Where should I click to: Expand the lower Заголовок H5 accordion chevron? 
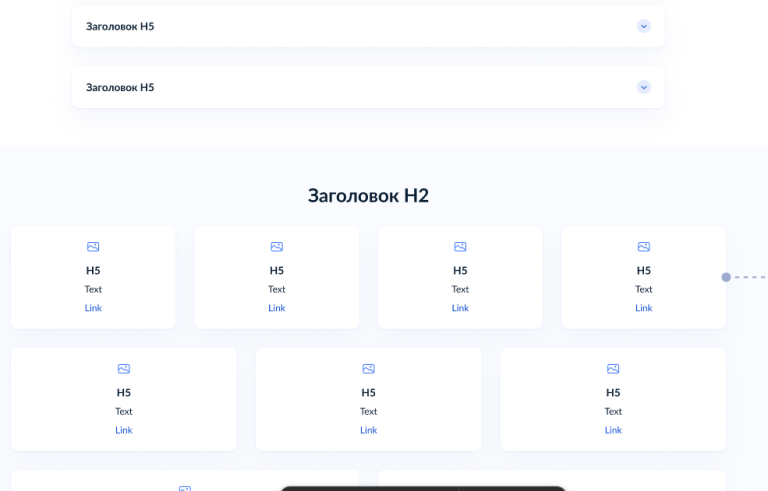coord(644,87)
